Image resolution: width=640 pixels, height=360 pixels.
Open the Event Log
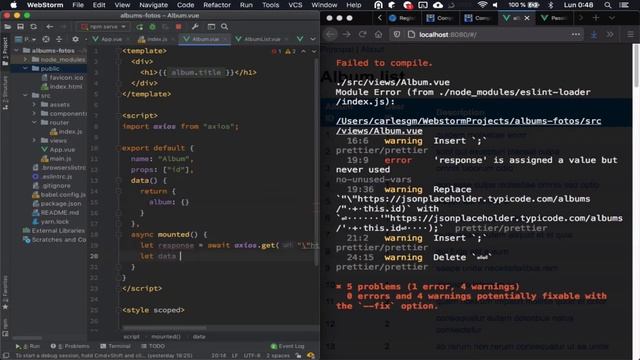[x=287, y=346]
